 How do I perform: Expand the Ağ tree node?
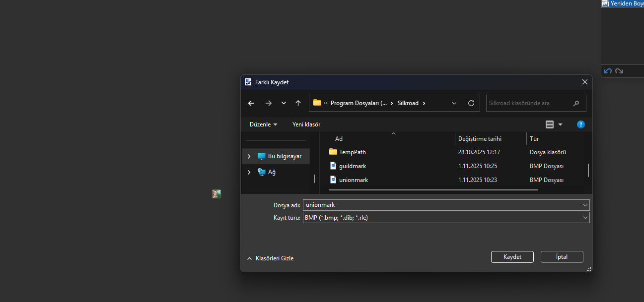point(249,172)
